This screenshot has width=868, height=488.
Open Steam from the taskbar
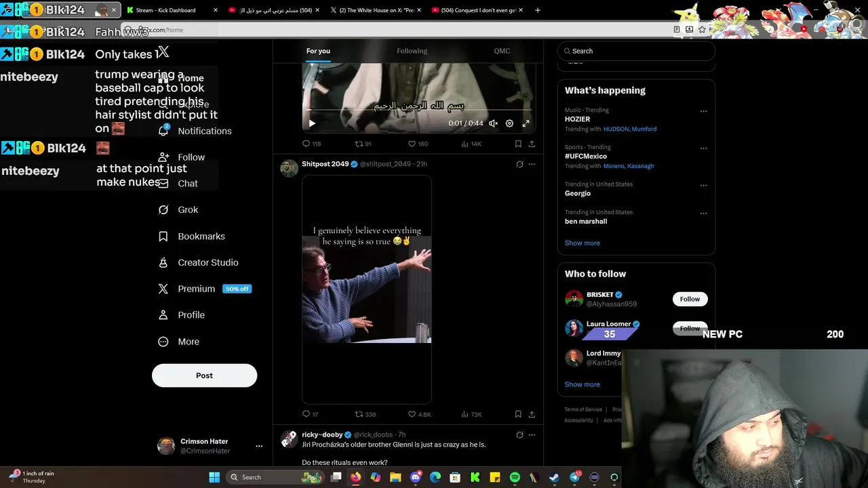click(554, 477)
